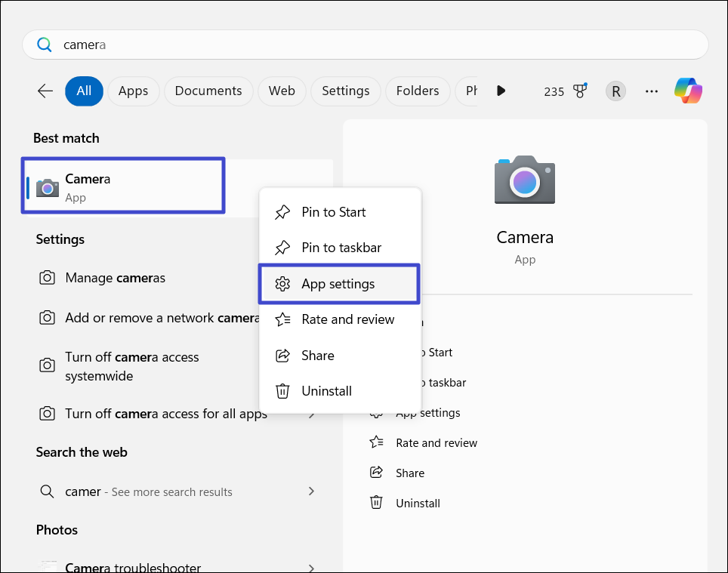This screenshot has height=573, width=728.
Task: Select App settings in context menu
Action: point(338,284)
